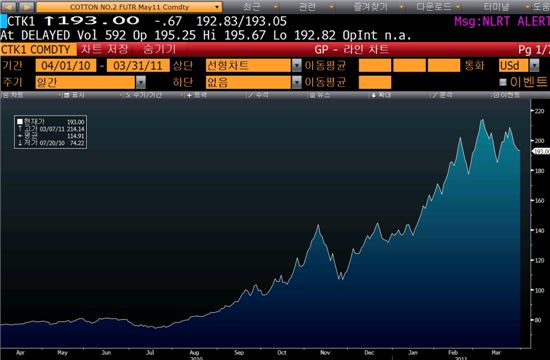Screen dimensions: 550x360
Task: Click the 현재가 legend color square
Action: point(20,121)
